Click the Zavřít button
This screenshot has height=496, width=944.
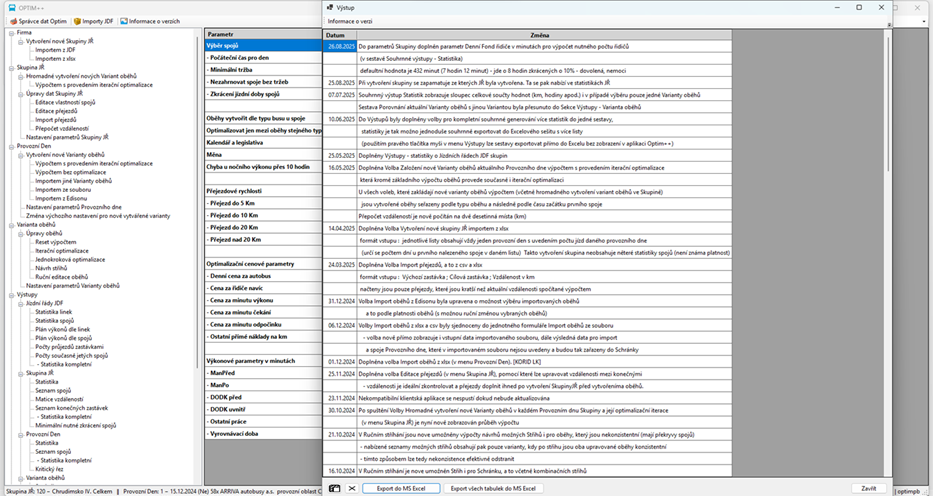pos(868,488)
